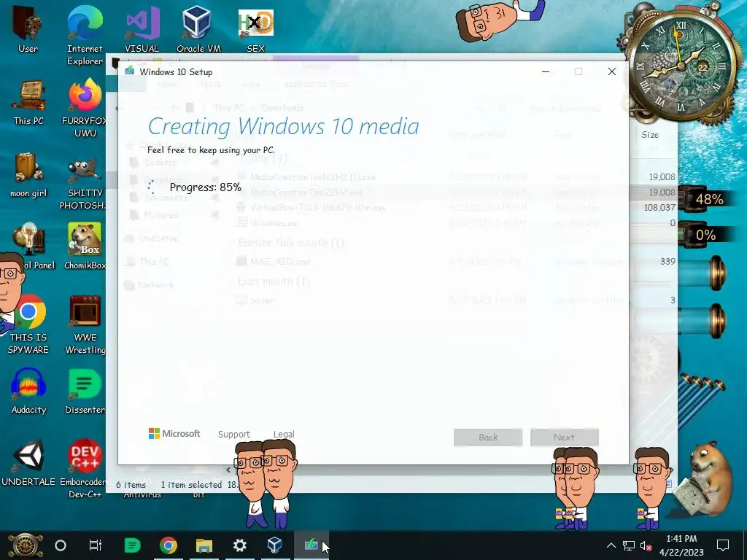The image size is (747, 560).
Task: Switch to File Explorer on taskbar
Action: click(204, 545)
